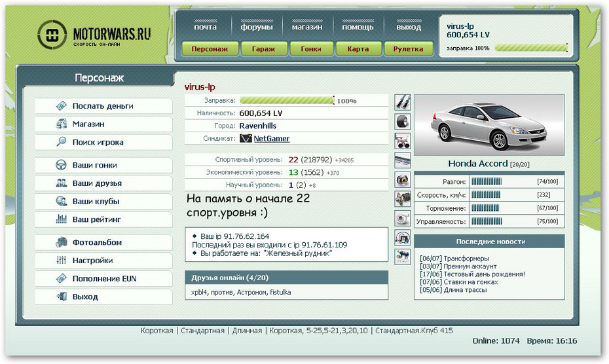The height and width of the screenshot is (364, 609).
Task: Click the brake disc part icon
Action: pyautogui.click(x=402, y=179)
